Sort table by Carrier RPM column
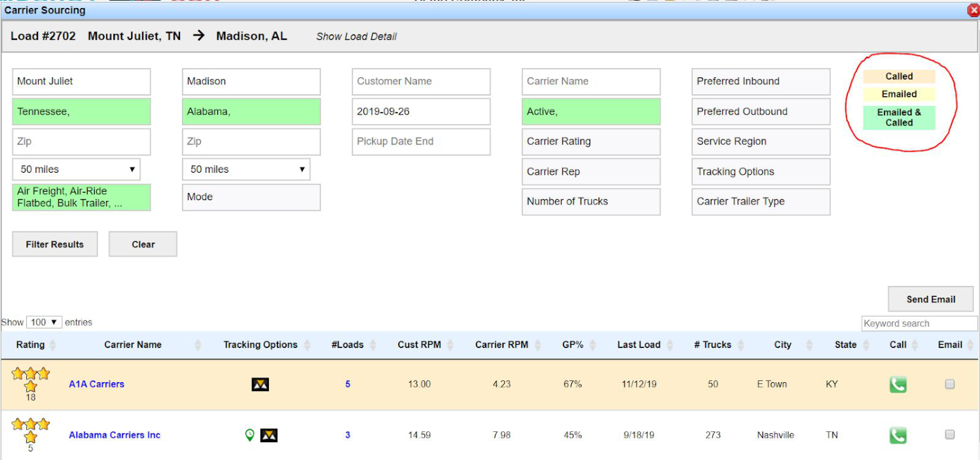 (501, 345)
